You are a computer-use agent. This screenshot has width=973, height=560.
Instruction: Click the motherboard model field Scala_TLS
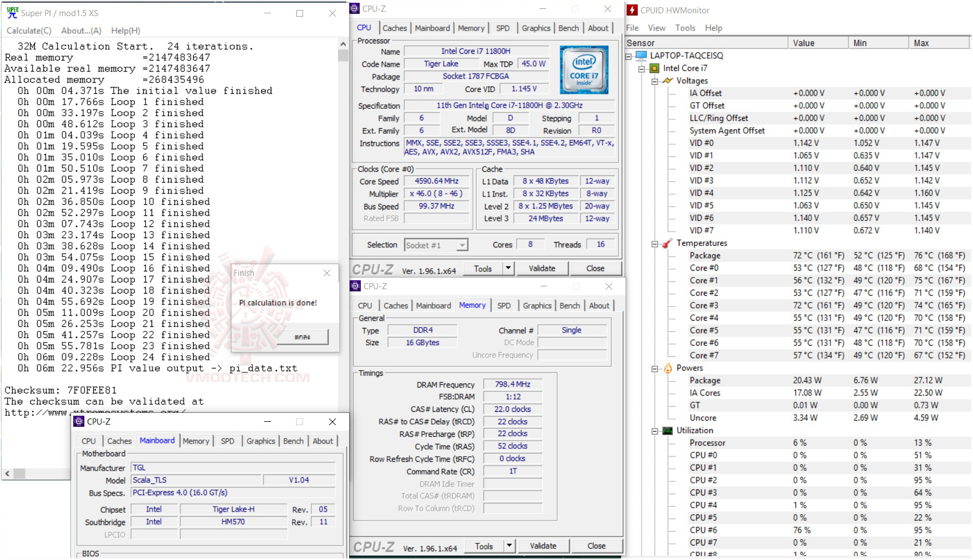pyautogui.click(x=196, y=480)
